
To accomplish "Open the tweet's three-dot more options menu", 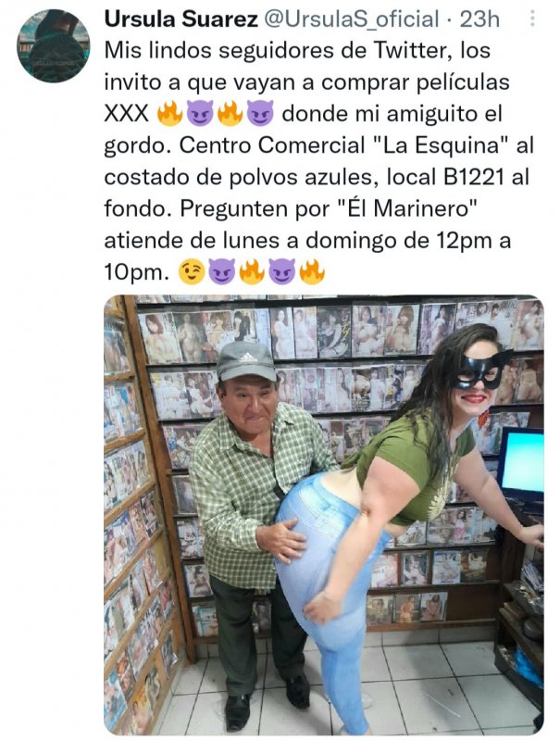I will click(532, 19).
